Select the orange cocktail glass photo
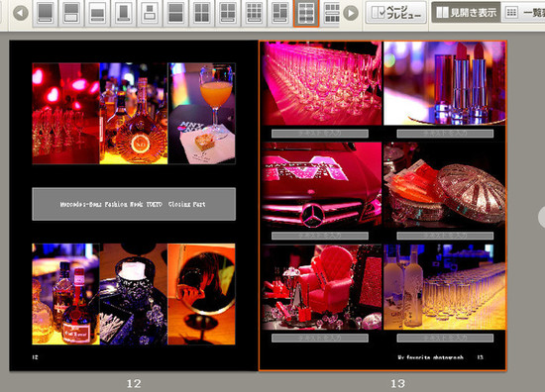This screenshot has height=392, width=545. pos(201,113)
